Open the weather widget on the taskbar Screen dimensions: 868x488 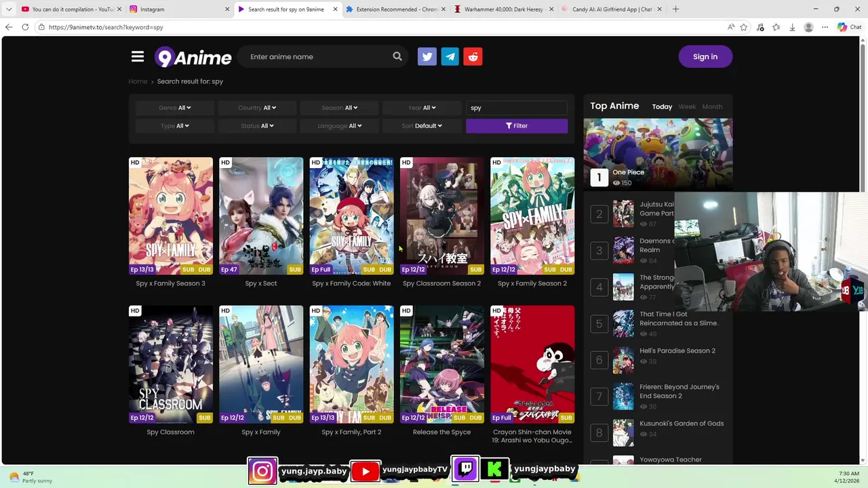tap(31, 477)
